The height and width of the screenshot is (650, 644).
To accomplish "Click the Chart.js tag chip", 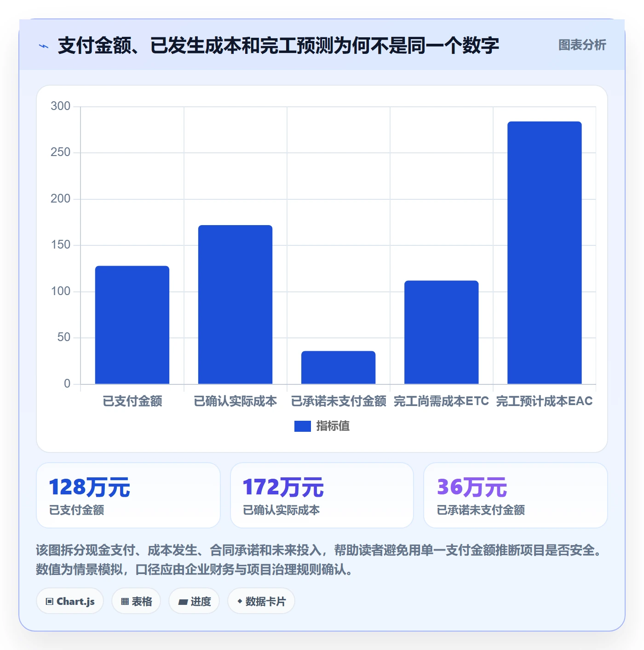I will coord(70,601).
